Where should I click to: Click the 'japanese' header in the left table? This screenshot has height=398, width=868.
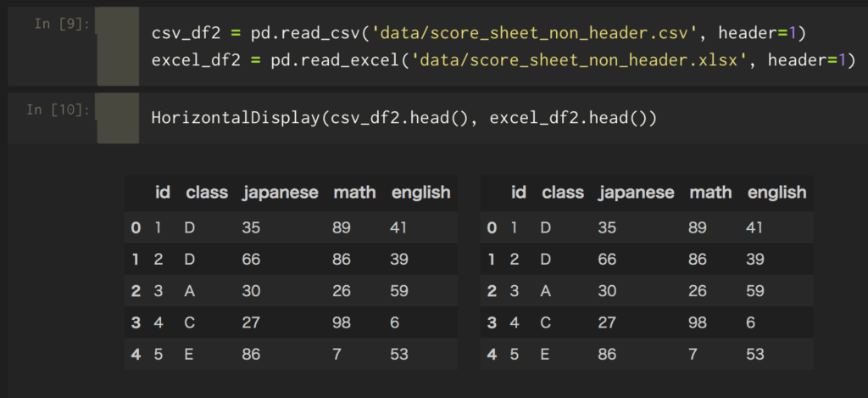pyautogui.click(x=280, y=193)
